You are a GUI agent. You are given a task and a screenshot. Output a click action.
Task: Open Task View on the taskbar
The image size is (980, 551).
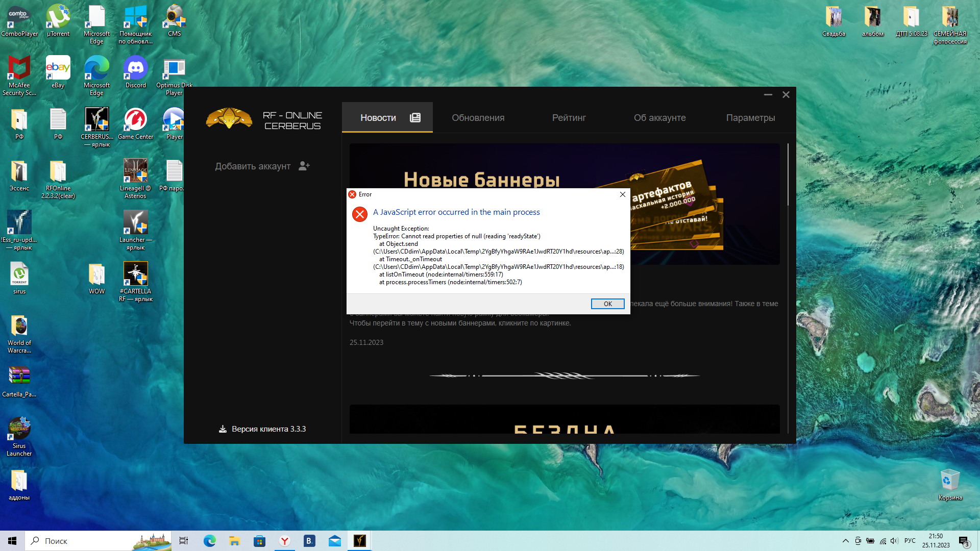(184, 541)
